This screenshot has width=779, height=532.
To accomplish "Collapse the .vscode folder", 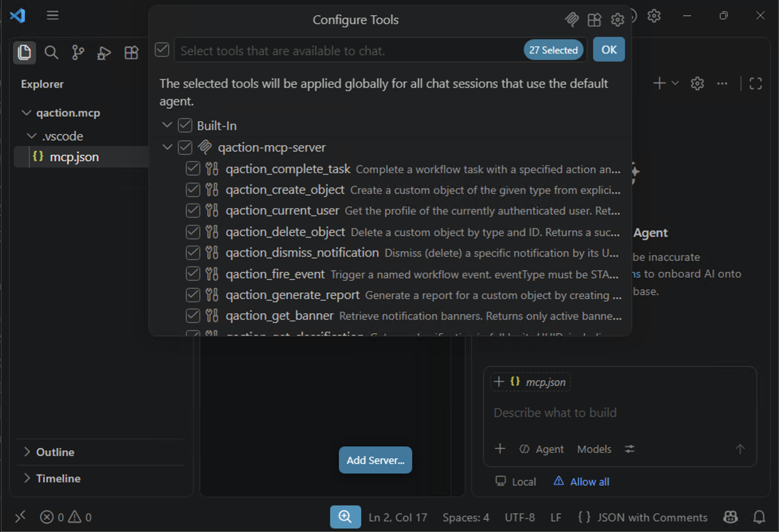I will click(31, 136).
